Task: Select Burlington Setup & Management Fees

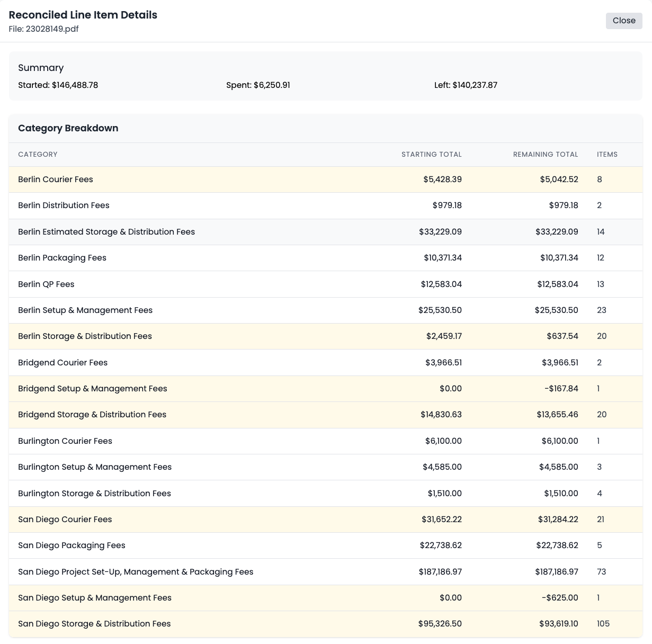Action: (326, 467)
